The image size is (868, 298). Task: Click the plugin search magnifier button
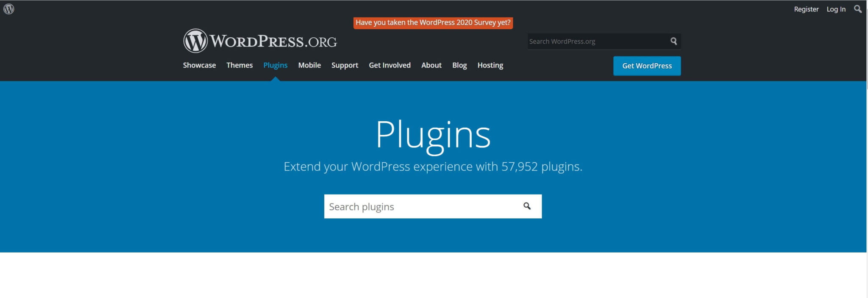pyautogui.click(x=527, y=206)
